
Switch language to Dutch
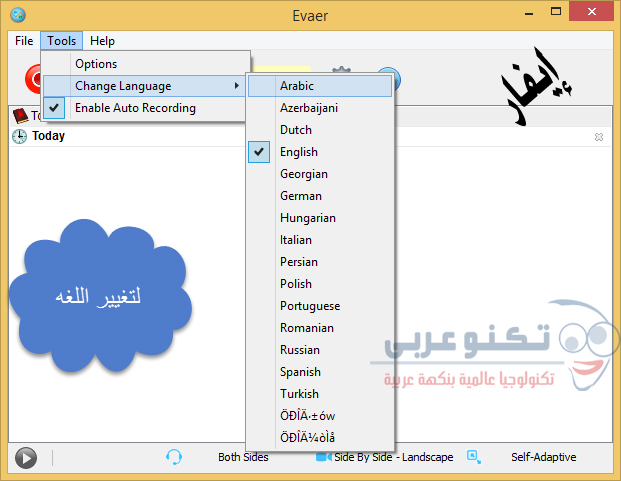point(320,130)
